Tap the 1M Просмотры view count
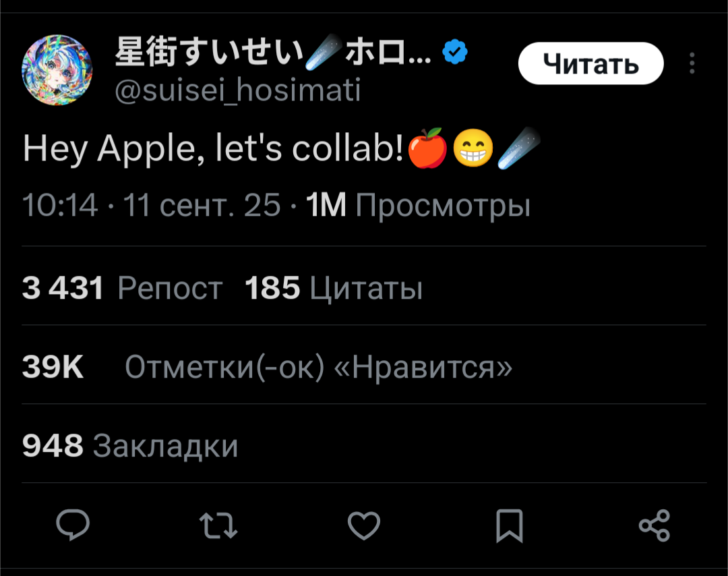The height and width of the screenshot is (576, 728). (x=418, y=205)
